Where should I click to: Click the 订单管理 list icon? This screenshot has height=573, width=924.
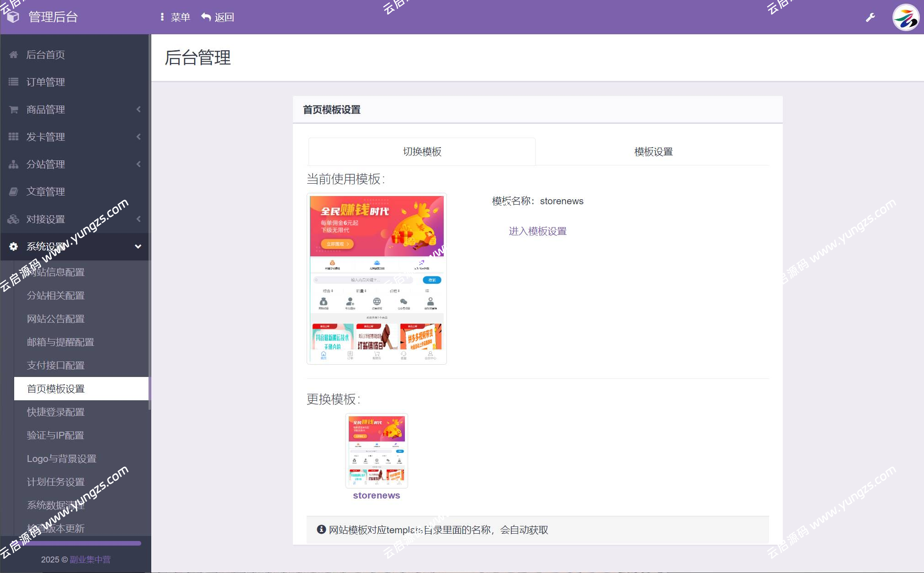click(x=13, y=82)
